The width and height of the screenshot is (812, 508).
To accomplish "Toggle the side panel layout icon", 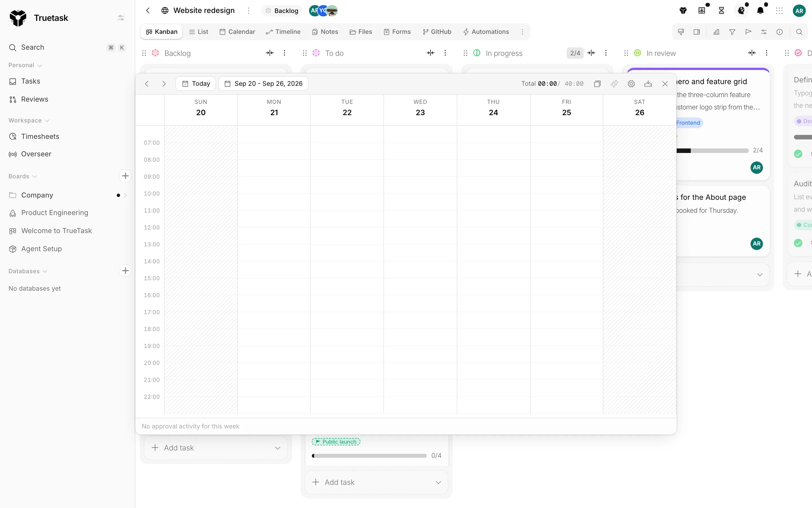I will pos(697,32).
